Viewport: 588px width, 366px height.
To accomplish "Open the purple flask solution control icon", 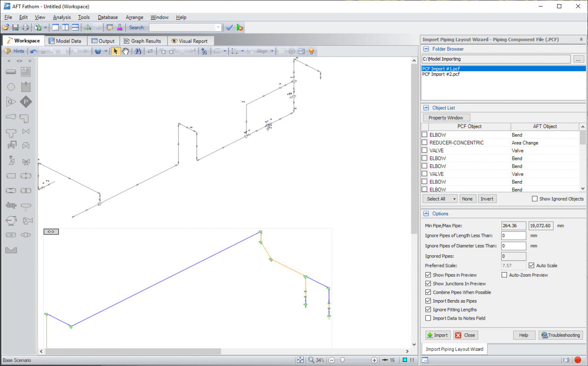I will [x=120, y=28].
